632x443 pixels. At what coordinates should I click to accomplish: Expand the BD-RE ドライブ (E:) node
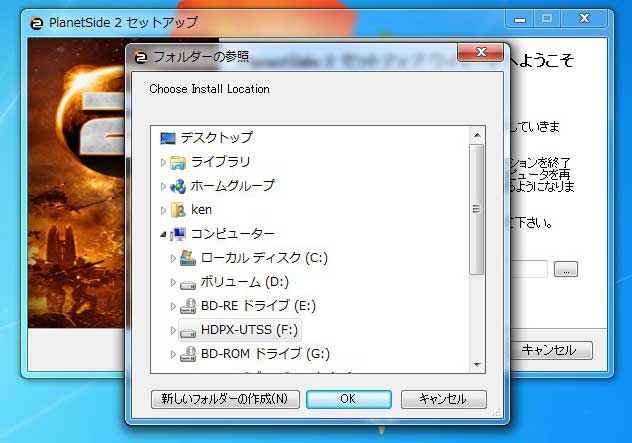(x=173, y=306)
